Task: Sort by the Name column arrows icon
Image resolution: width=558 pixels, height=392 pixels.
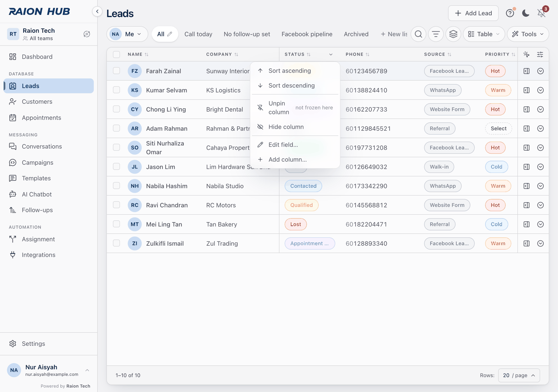Action: 146,54
